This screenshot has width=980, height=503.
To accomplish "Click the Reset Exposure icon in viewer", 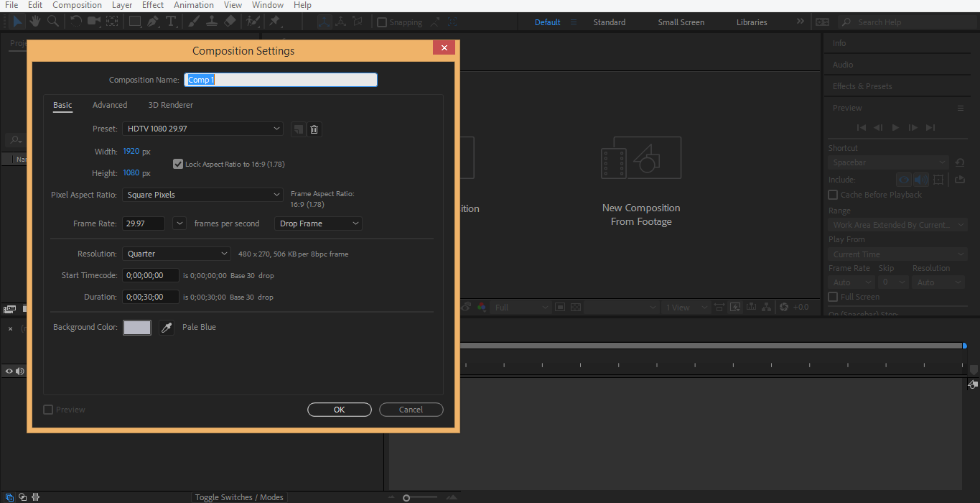I will click(784, 307).
